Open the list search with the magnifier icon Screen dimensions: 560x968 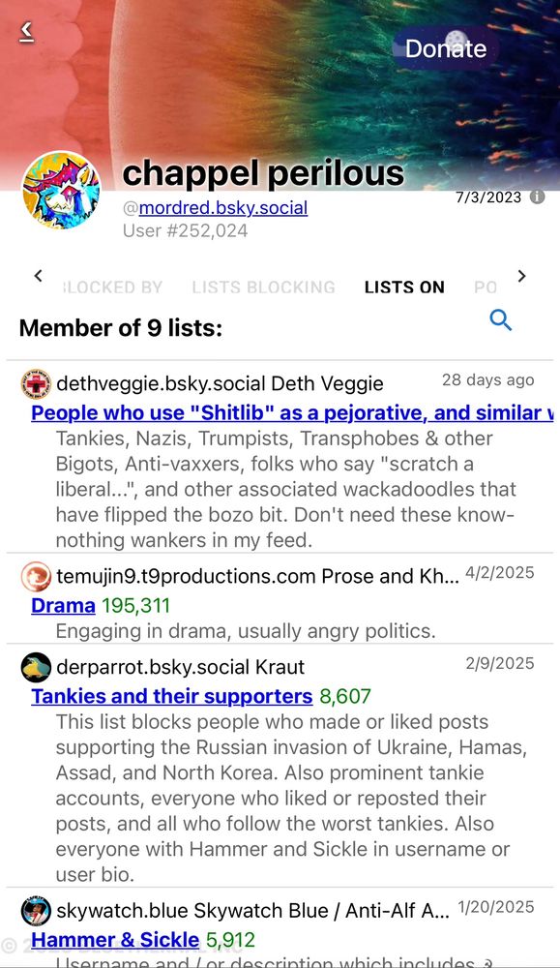[x=501, y=320]
